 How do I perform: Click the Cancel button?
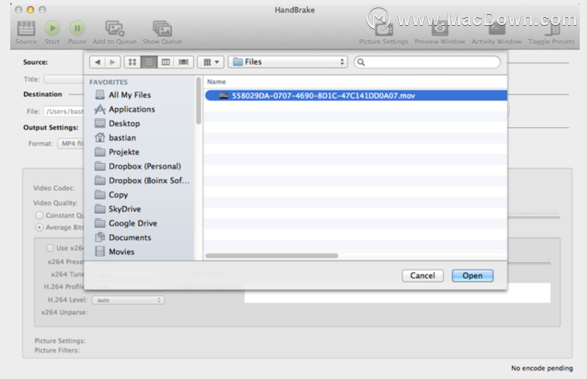422,276
